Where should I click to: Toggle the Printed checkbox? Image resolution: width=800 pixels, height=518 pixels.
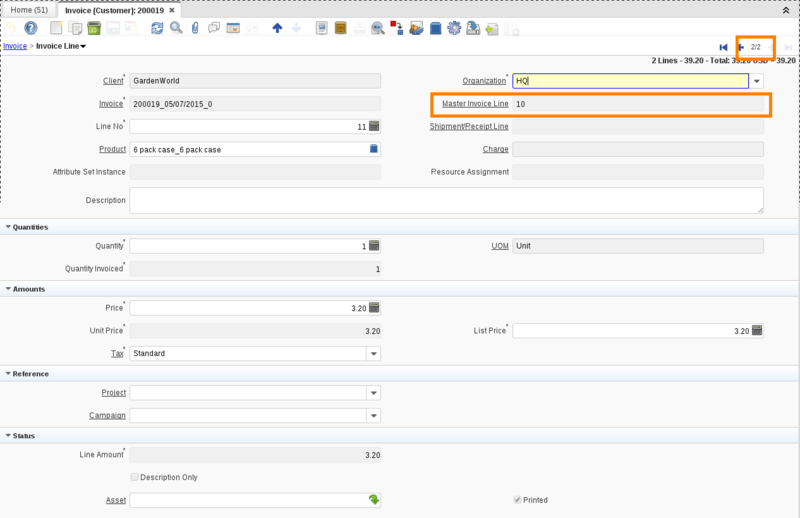[x=517, y=500]
